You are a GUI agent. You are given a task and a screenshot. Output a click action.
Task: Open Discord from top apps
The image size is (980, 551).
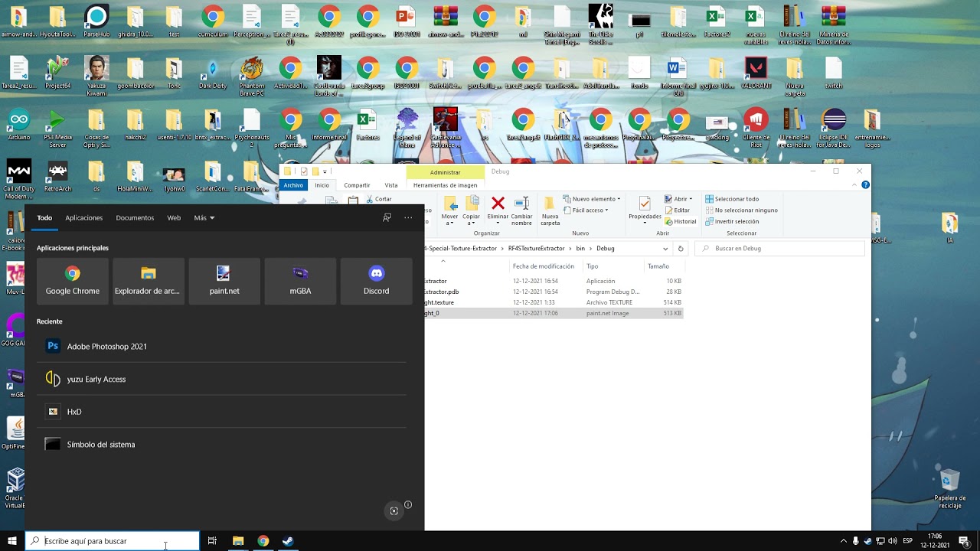tap(376, 281)
